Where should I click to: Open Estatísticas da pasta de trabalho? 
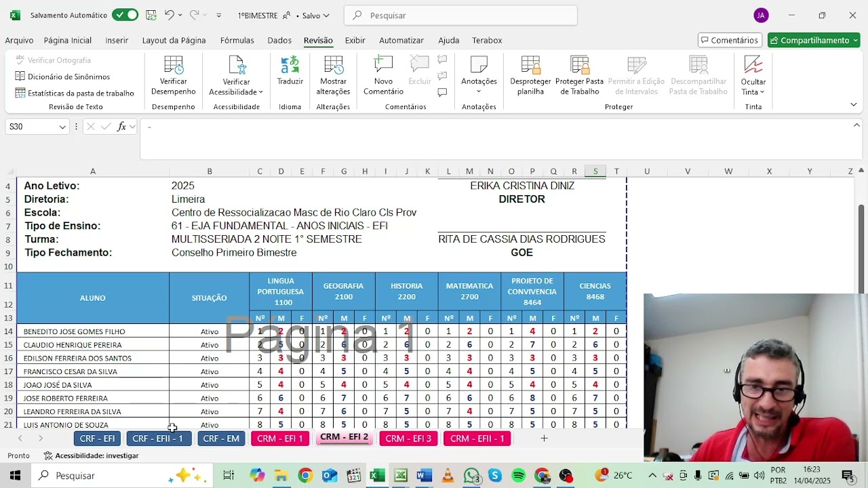pos(75,93)
